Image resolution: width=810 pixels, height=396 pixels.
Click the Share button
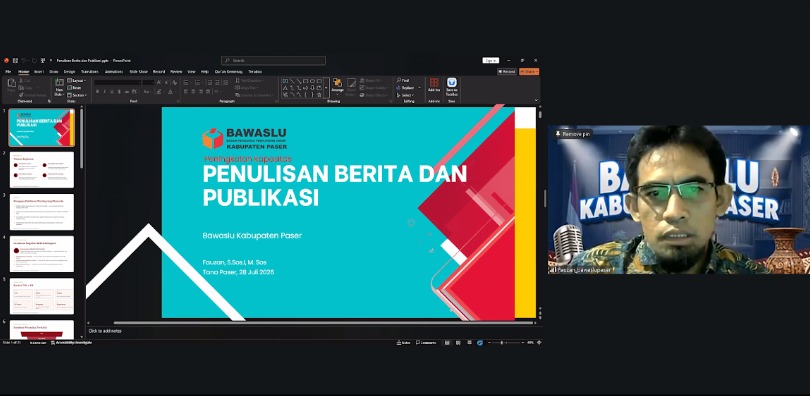coord(529,71)
